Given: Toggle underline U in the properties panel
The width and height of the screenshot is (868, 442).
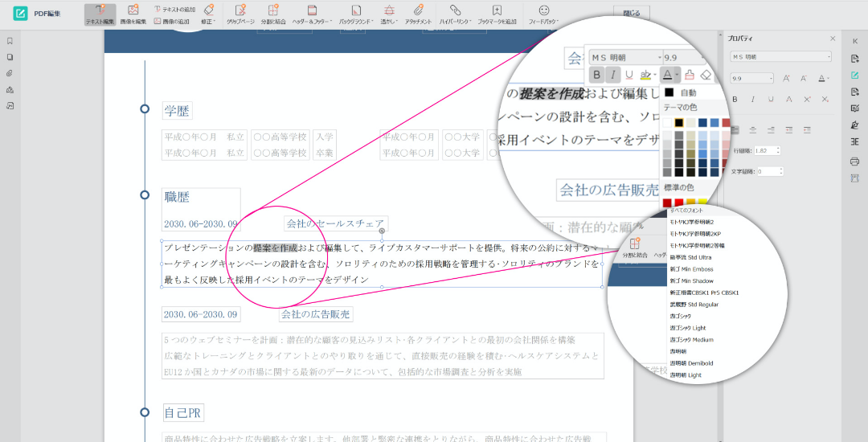Looking at the screenshot, I should point(771,100).
